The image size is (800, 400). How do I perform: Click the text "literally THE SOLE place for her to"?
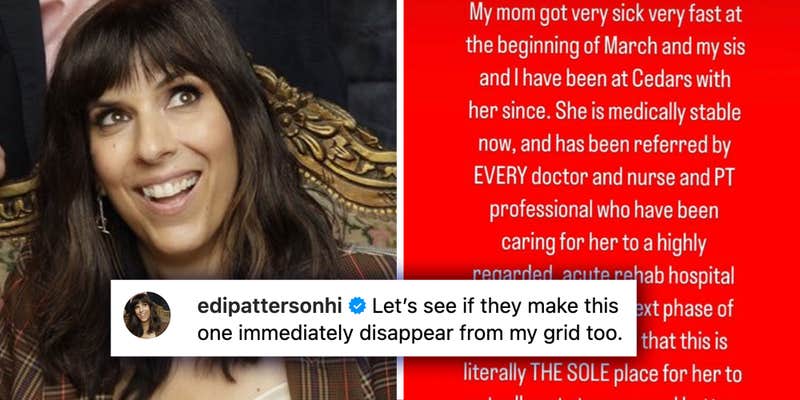point(603,374)
